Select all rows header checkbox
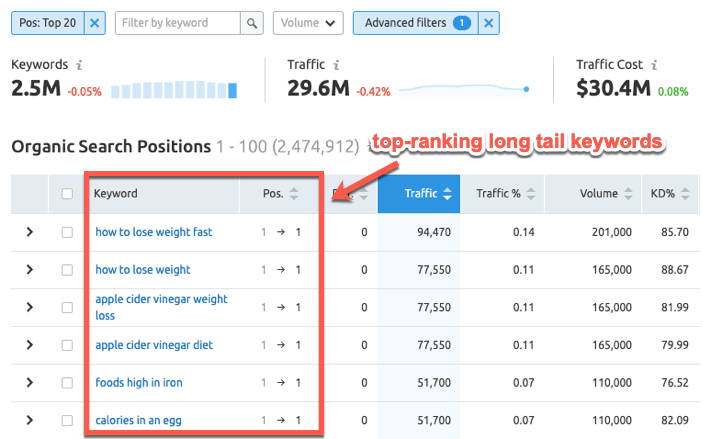Screen dimensions: 703x439 [x=67, y=194]
